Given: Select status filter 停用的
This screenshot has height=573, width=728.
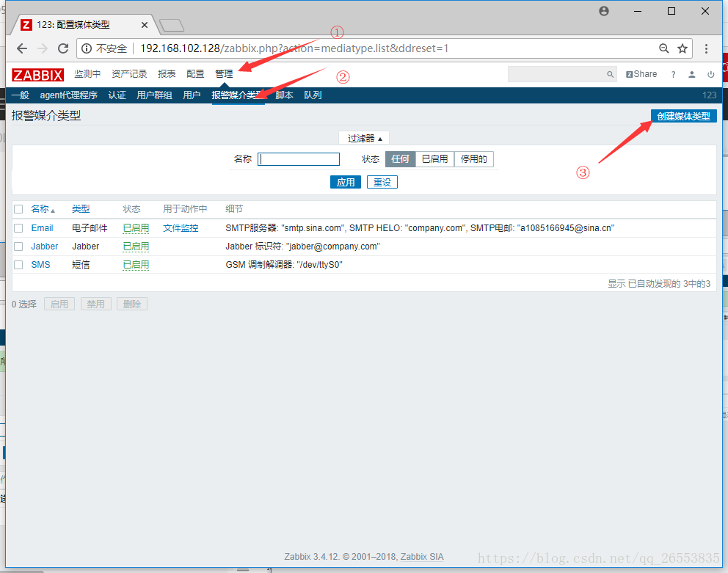Looking at the screenshot, I should pos(473,159).
